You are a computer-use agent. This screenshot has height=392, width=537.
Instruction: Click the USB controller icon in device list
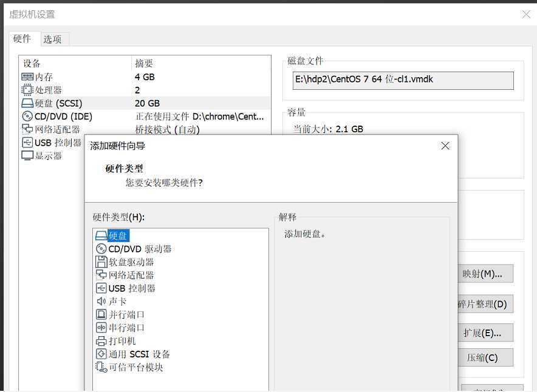(x=27, y=142)
